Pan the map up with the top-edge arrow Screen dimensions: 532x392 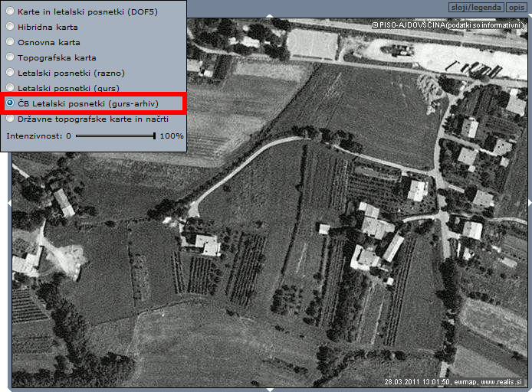(268, 15)
